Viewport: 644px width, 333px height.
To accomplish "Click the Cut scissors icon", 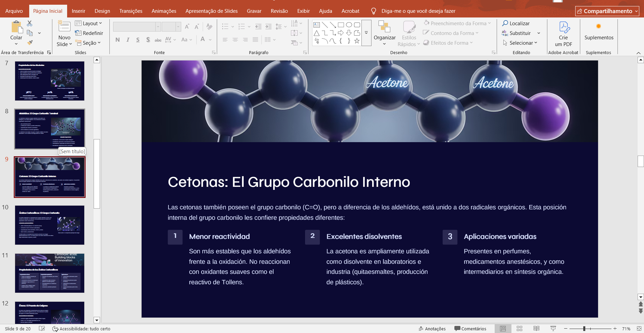I will pos(30,23).
